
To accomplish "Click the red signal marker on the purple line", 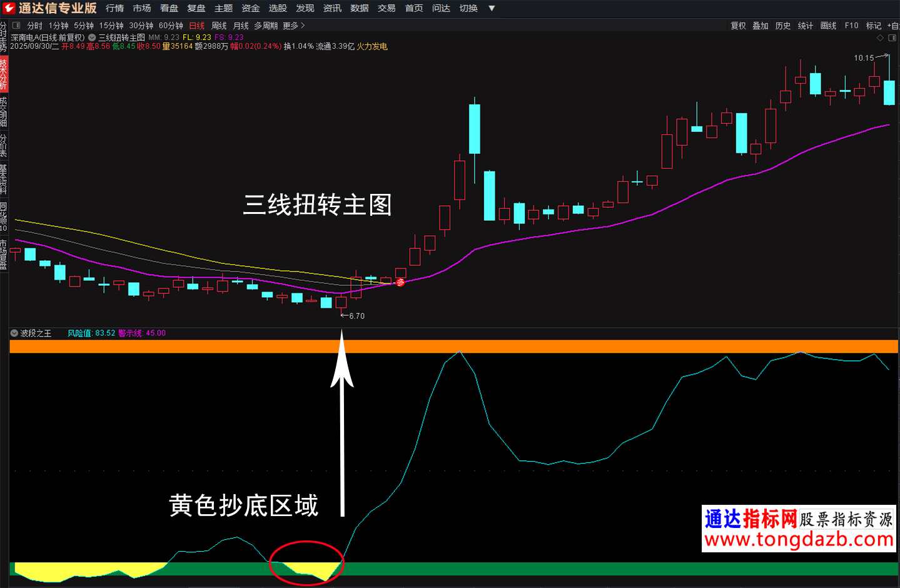I will (x=400, y=282).
